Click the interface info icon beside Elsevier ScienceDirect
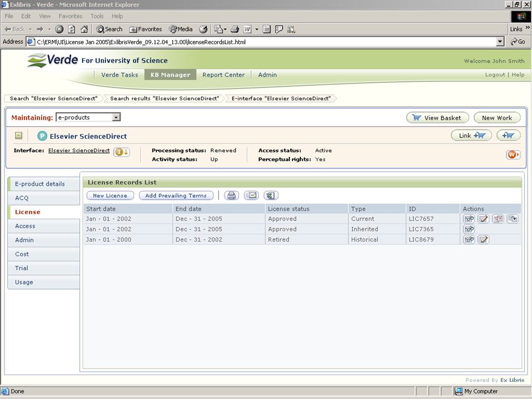532x399 pixels. coord(121,152)
